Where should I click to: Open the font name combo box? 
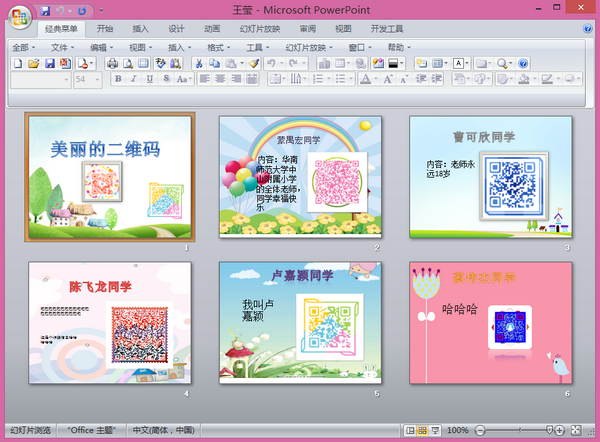[40, 80]
